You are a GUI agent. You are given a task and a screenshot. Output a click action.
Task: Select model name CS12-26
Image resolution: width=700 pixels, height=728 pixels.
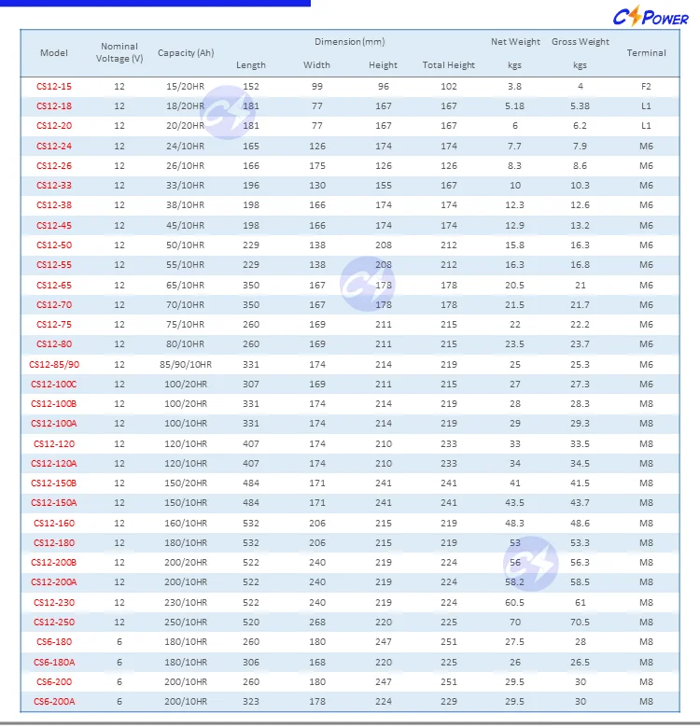(x=54, y=166)
